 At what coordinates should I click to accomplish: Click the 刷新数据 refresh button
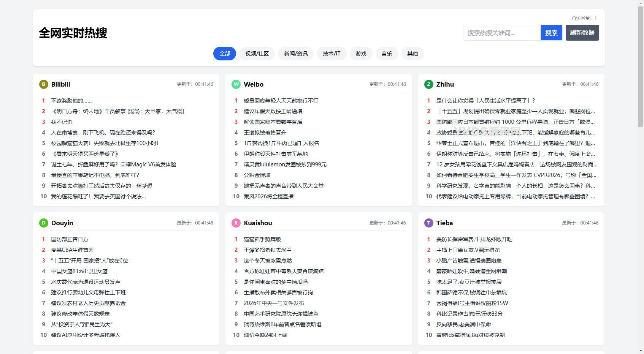click(582, 33)
